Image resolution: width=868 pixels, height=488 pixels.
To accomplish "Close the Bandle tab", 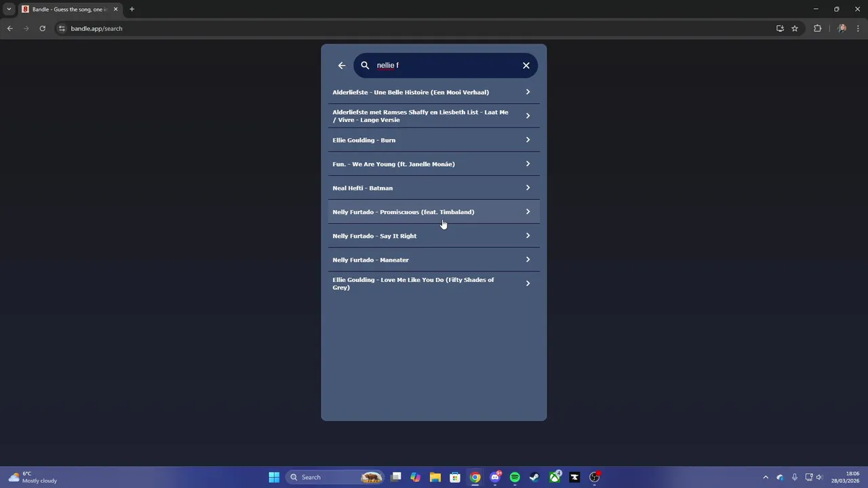I will point(115,9).
